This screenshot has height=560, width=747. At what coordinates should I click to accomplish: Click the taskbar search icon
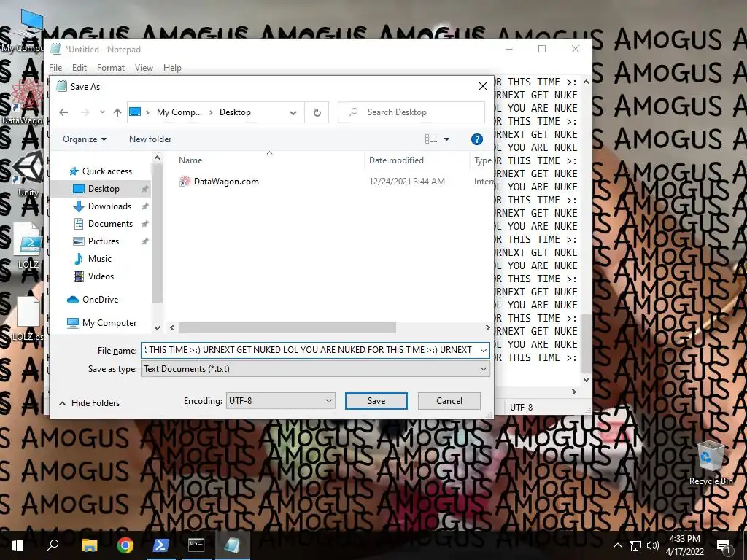click(x=53, y=545)
